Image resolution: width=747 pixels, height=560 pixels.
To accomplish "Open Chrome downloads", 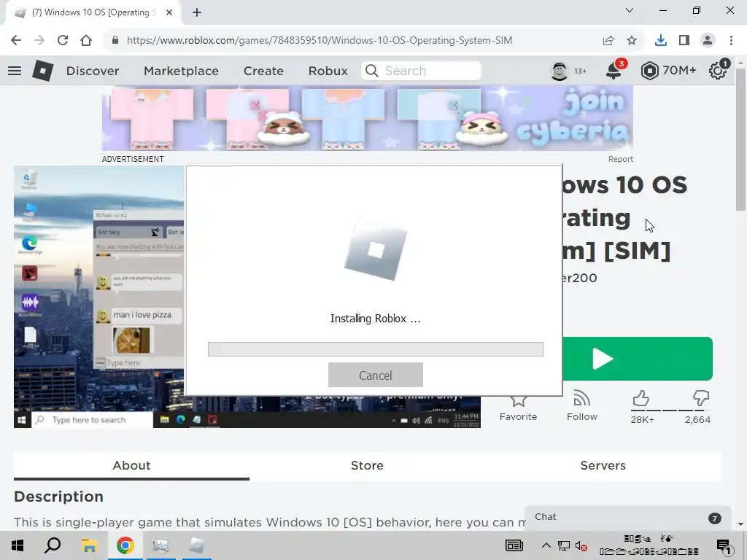I will (661, 41).
